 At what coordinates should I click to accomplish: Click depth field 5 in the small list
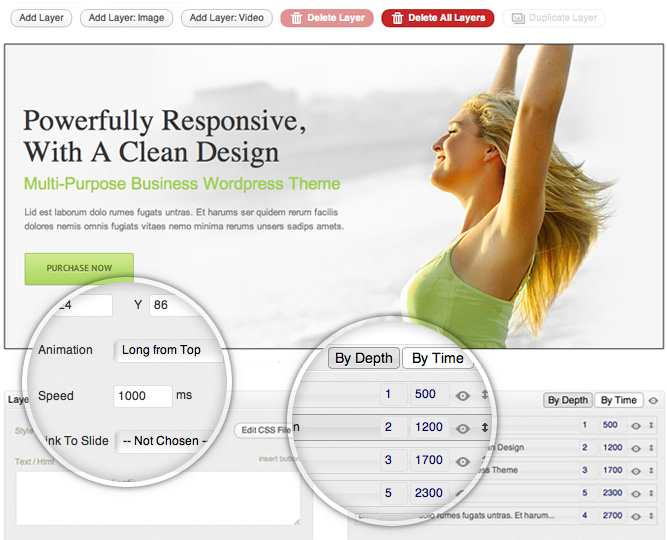point(585,493)
